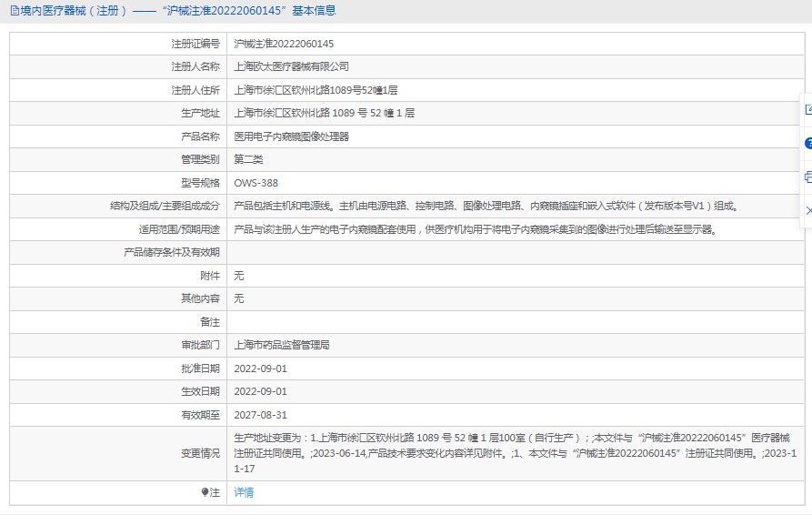Screen dimensions: 812x515
Task: Click the 结构及组成/主要组成成分 label
Action: click(x=165, y=207)
